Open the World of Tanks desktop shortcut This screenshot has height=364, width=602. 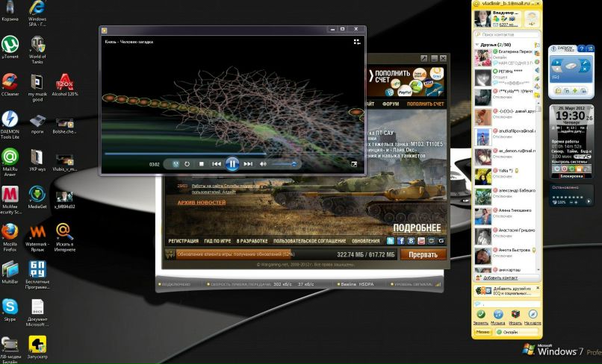click(x=37, y=48)
